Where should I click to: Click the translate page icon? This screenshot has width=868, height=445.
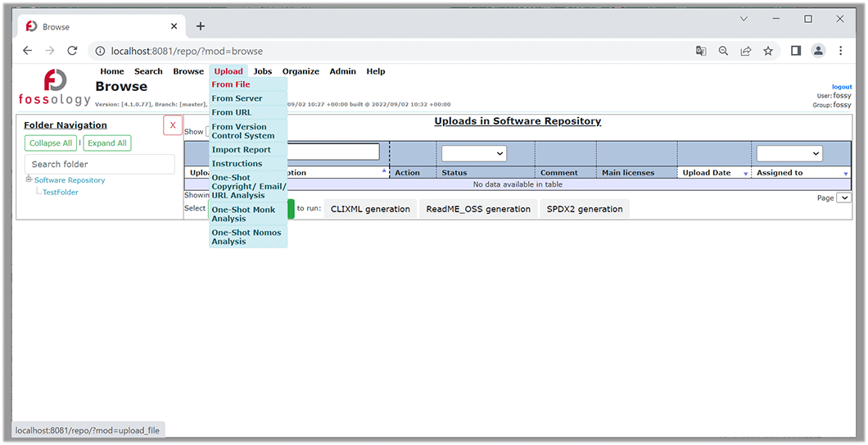pos(701,51)
